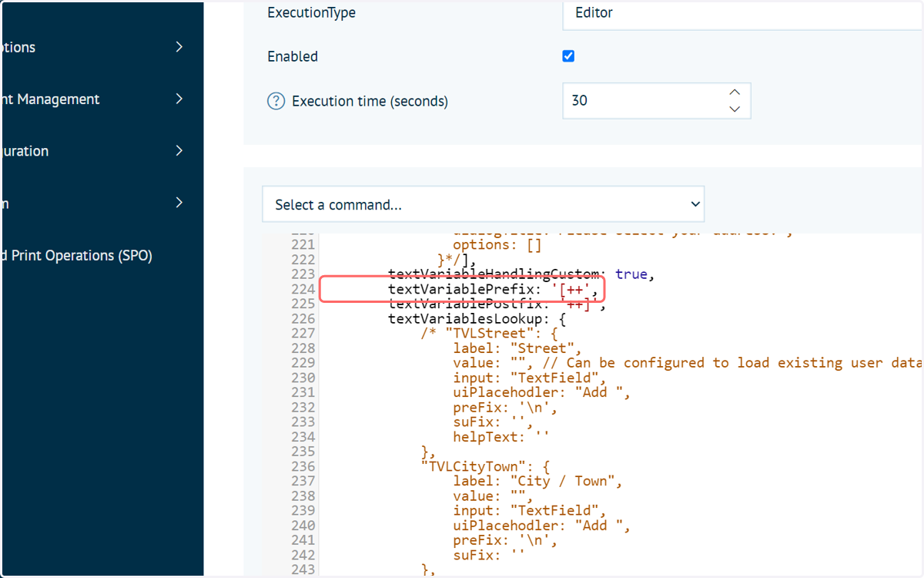Decrease Execution time with down arrow

735,109
